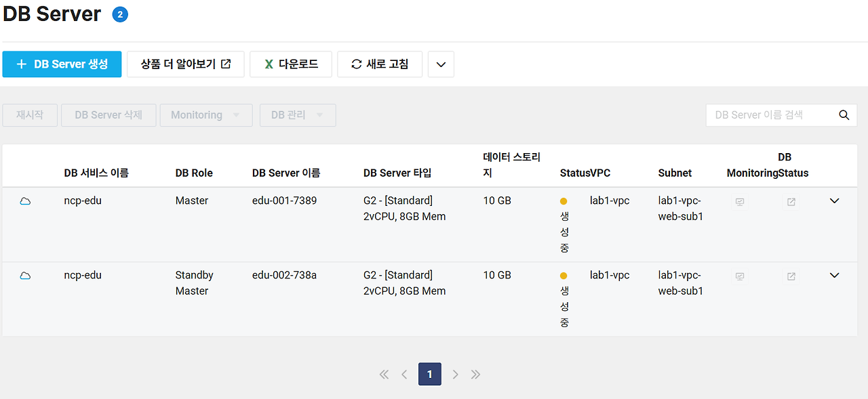Click the DB Server page title

(52, 14)
